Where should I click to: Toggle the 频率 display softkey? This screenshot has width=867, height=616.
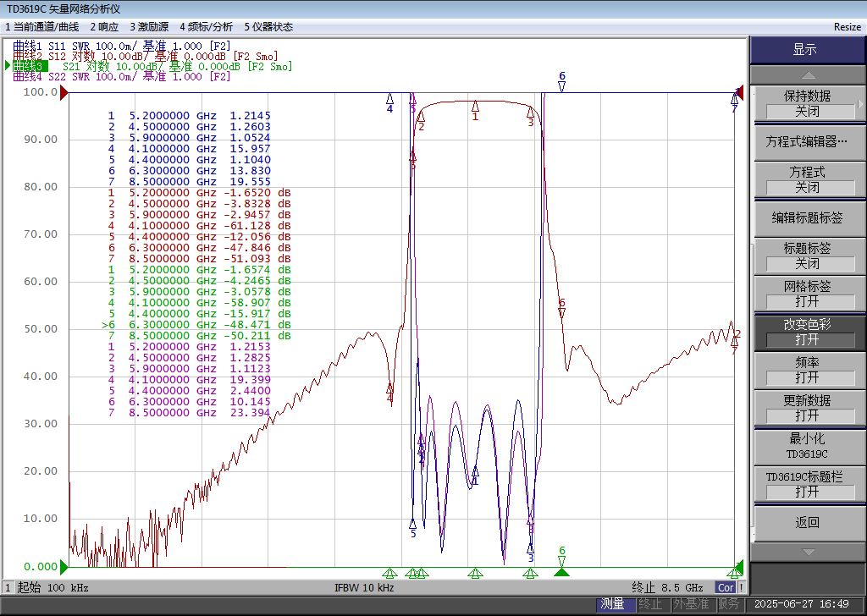[807, 370]
